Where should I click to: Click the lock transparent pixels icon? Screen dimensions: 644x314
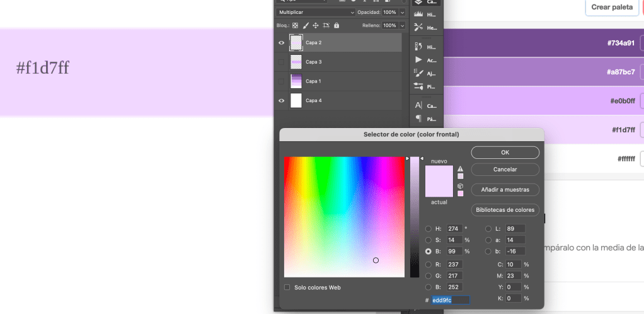(296, 26)
